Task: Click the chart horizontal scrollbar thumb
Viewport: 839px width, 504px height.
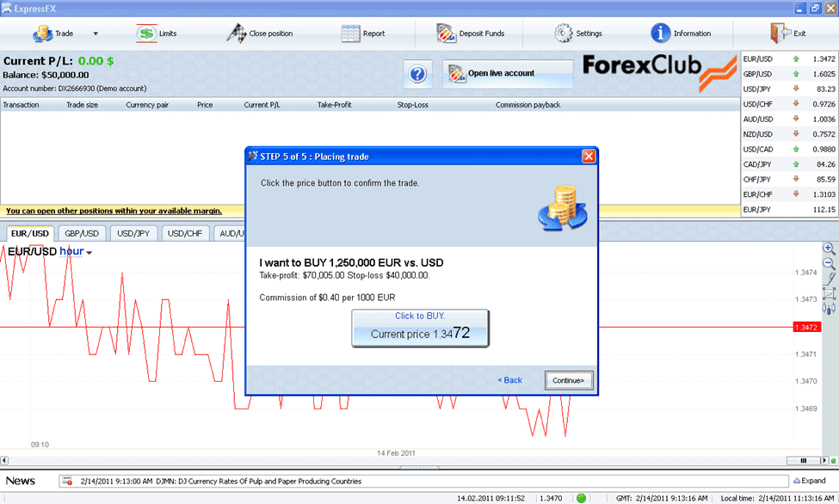Action: tap(803, 460)
